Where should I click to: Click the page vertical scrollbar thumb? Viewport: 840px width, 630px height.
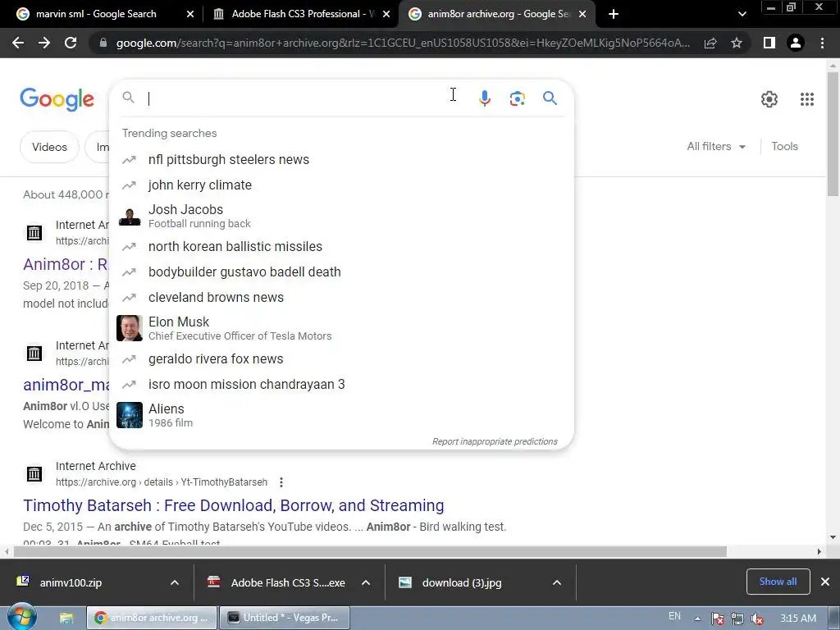coord(833,134)
